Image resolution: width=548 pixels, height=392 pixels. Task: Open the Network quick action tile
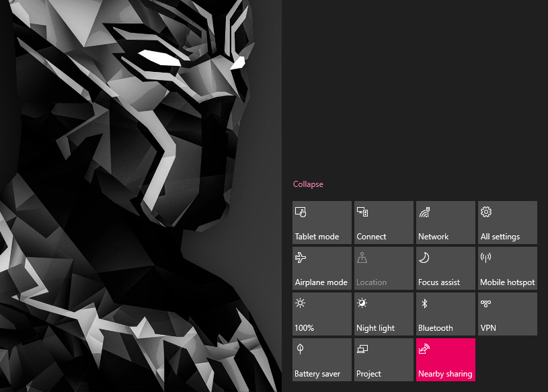click(446, 223)
